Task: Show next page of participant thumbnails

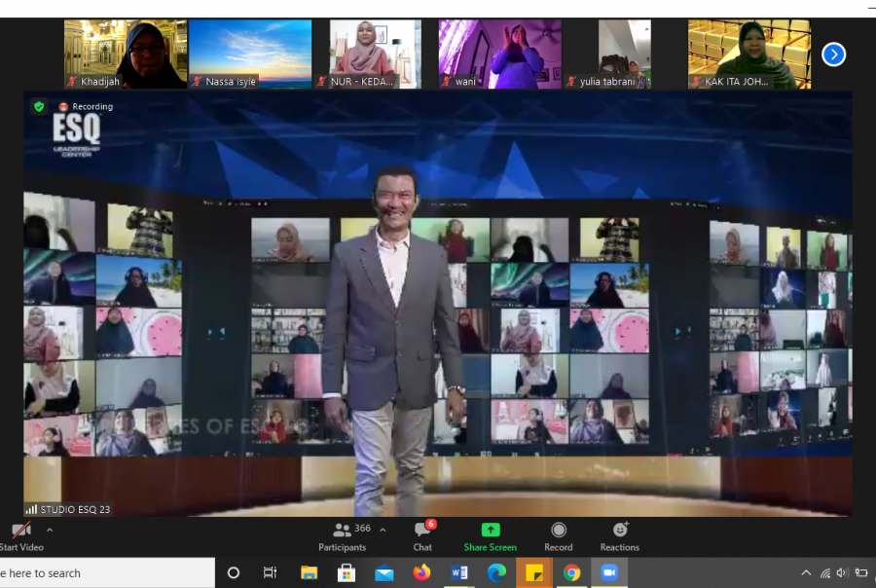Action: [x=833, y=55]
